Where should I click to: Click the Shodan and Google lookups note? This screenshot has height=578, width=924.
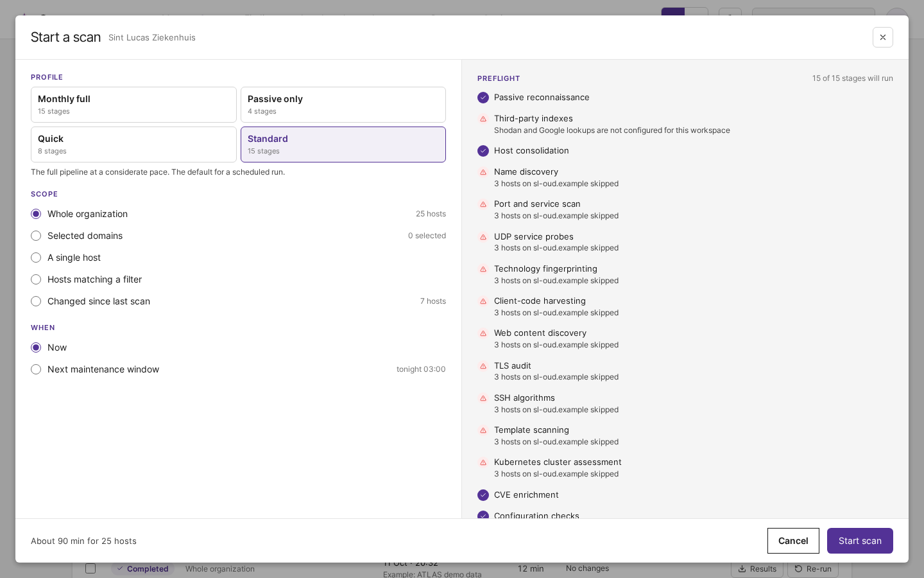click(612, 130)
